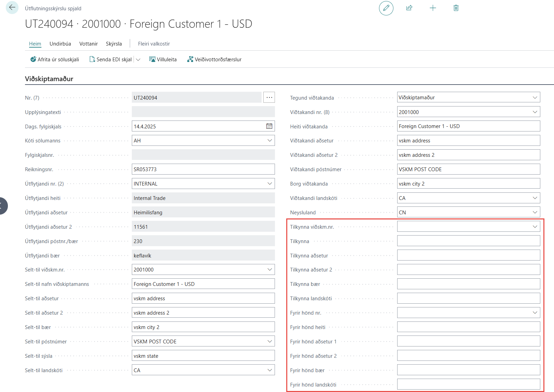554x392 pixels.
Task: Switch to the Undirbúa tab
Action: (60, 44)
